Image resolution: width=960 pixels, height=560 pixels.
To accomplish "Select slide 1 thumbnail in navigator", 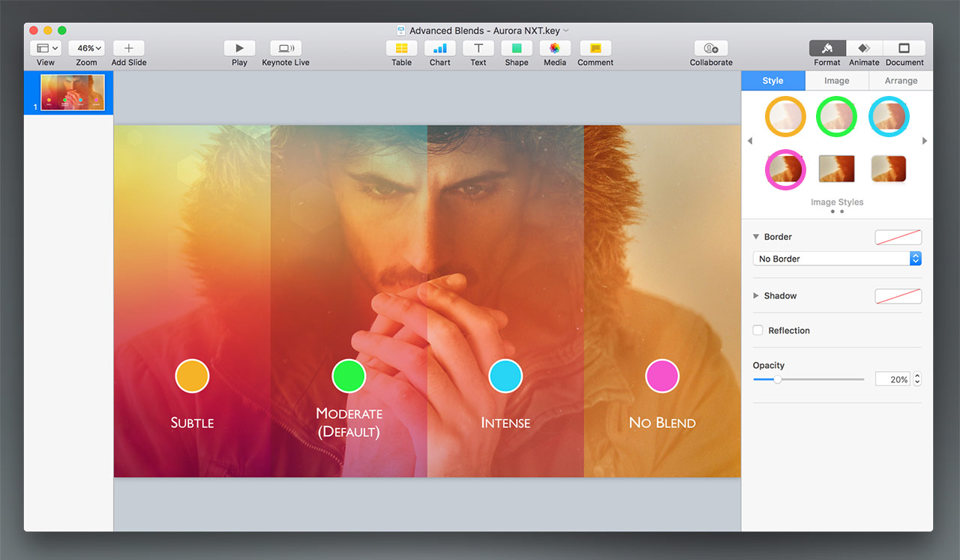I will click(73, 93).
